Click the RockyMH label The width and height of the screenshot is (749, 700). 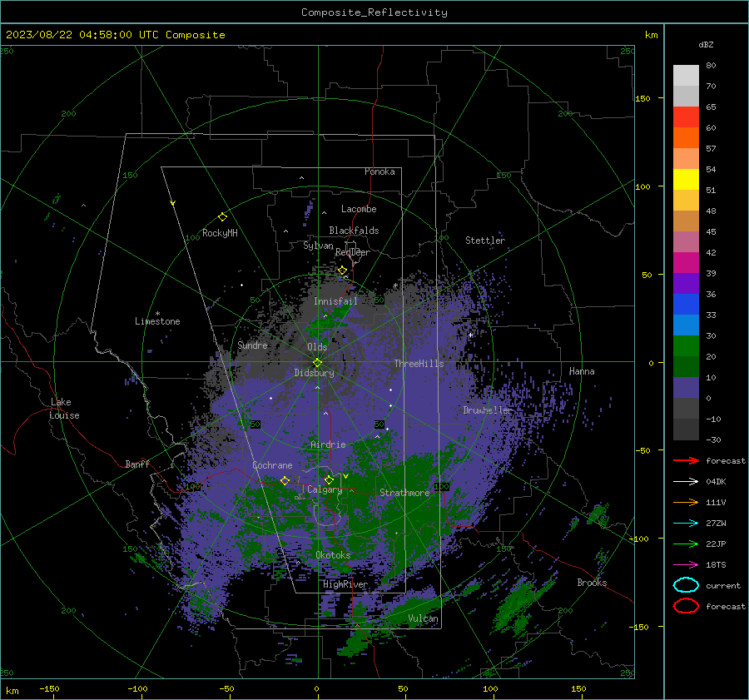point(220,233)
